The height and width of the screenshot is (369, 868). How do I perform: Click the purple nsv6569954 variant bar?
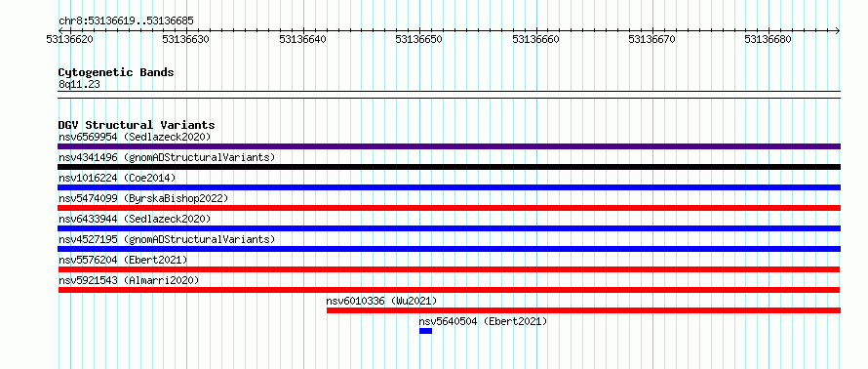[449, 146]
